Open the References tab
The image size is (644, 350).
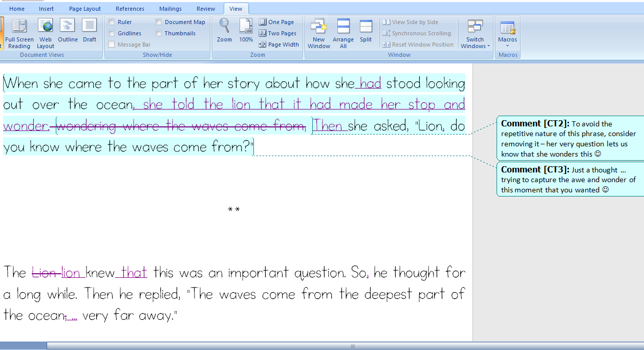coord(130,9)
